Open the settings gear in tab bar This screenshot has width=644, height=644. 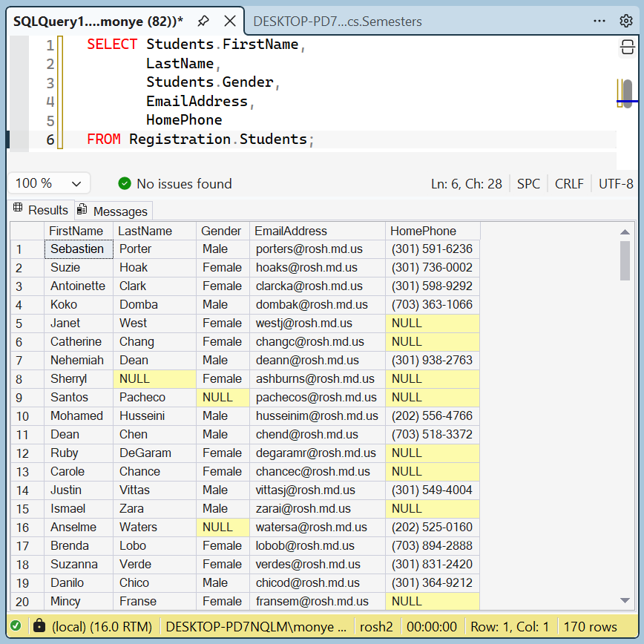pos(626,21)
